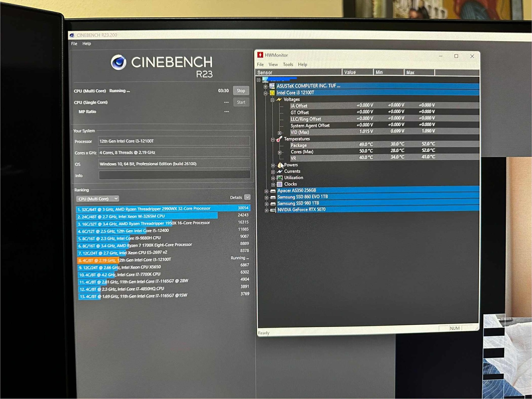Expand the Samsung SSD 860 EVO 1TB node
This screenshot has height=399, width=532.
coord(266,197)
